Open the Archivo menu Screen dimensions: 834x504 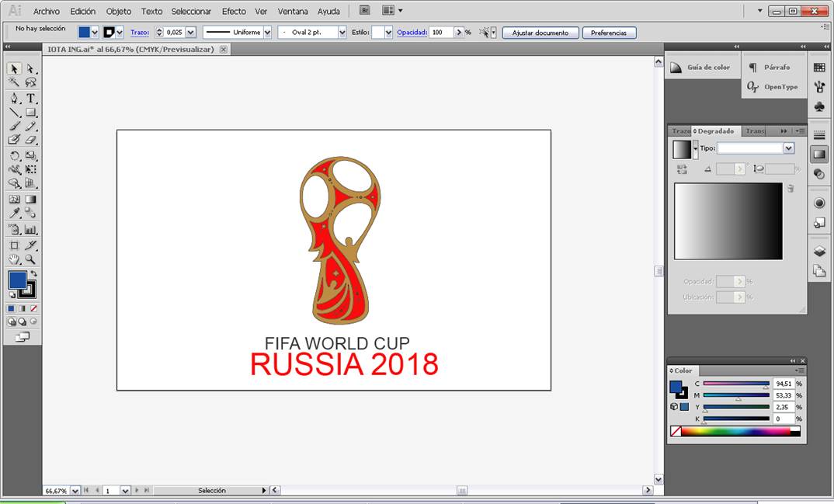tap(47, 11)
